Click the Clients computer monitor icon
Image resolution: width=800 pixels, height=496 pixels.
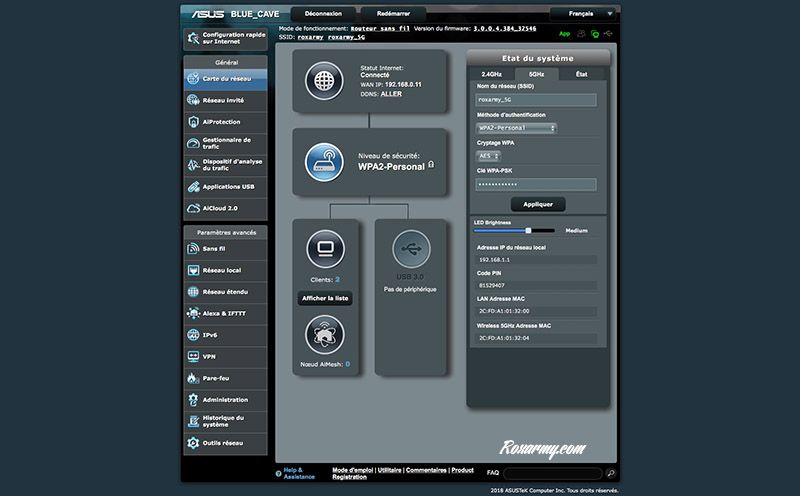[325, 247]
